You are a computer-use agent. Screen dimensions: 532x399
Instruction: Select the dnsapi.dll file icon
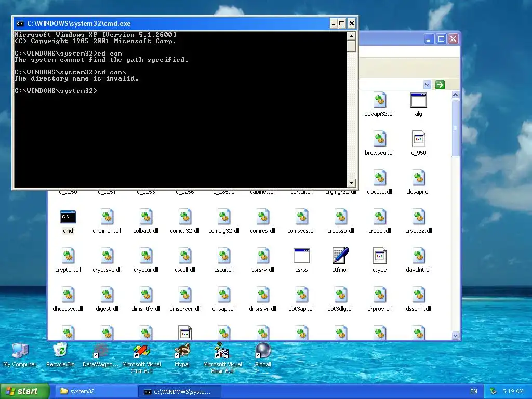(224, 295)
